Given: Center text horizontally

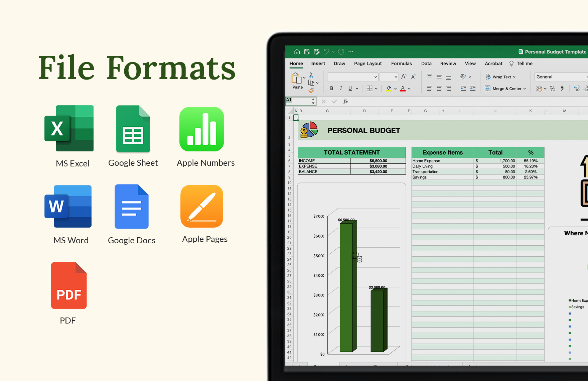Looking at the screenshot, I should [x=439, y=89].
